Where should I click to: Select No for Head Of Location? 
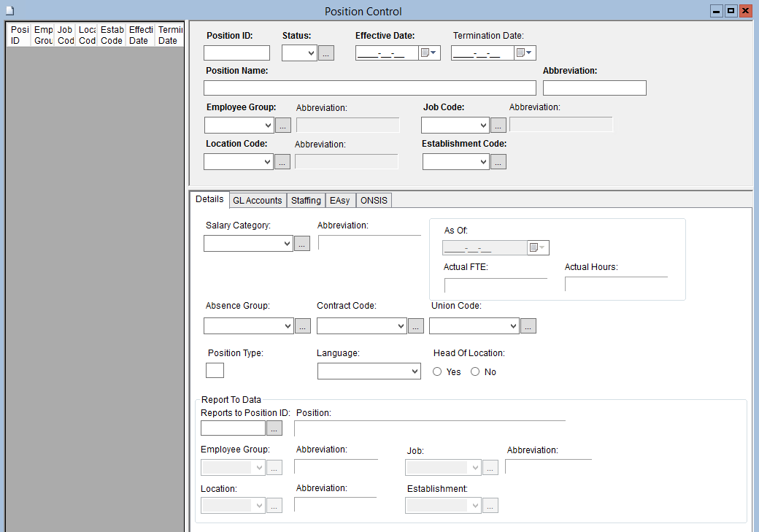tap(475, 372)
